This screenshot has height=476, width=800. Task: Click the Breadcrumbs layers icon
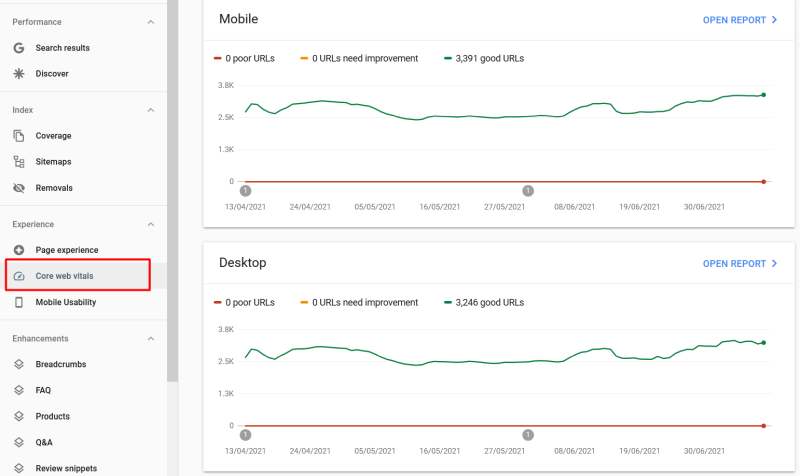pyautogui.click(x=19, y=364)
